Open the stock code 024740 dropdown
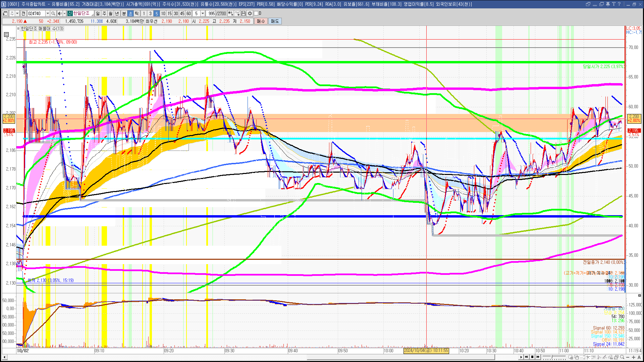Image resolution: width=644 pixels, height=362 pixels. (48, 13)
